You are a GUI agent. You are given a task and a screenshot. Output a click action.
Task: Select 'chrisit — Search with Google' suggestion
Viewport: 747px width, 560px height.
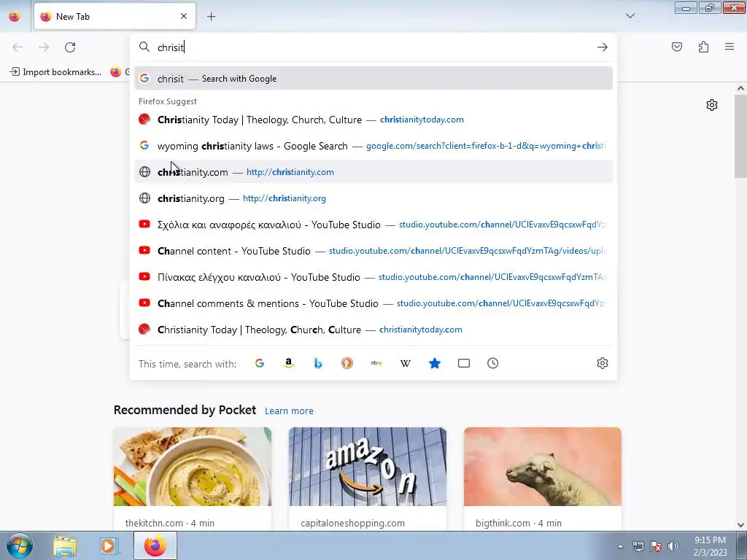pos(373,79)
